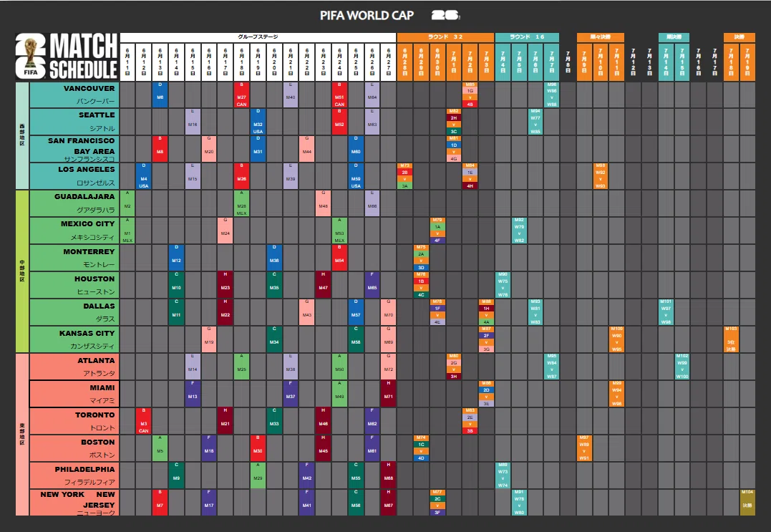771x532 pixels.
Task: Click the MATCH SCHEDULE heading
Action: (x=83, y=56)
